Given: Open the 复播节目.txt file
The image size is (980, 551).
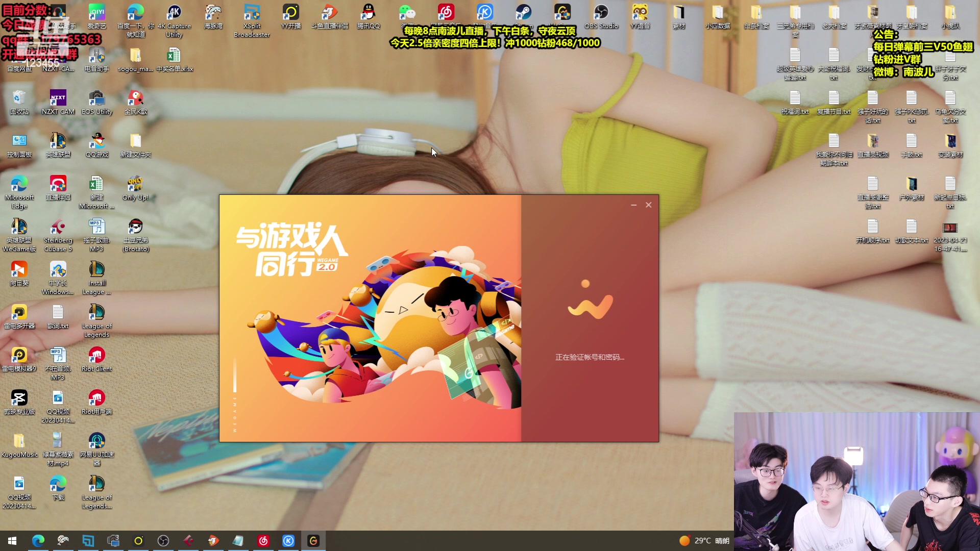Looking at the screenshot, I should [x=834, y=102].
